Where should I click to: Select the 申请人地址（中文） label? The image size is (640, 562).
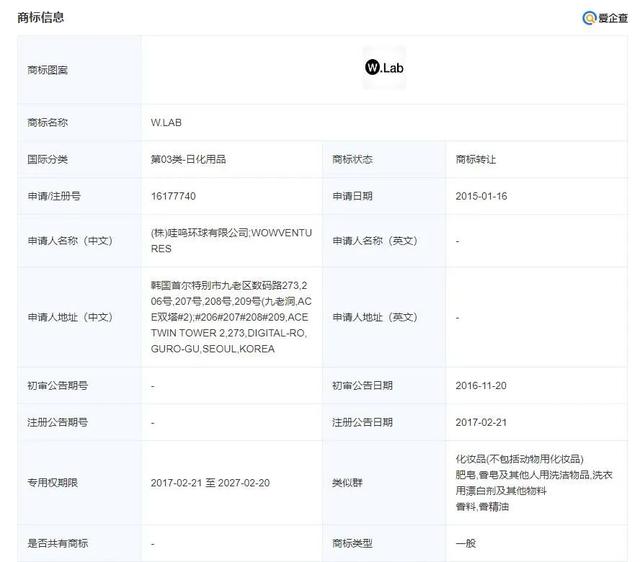(x=70, y=317)
